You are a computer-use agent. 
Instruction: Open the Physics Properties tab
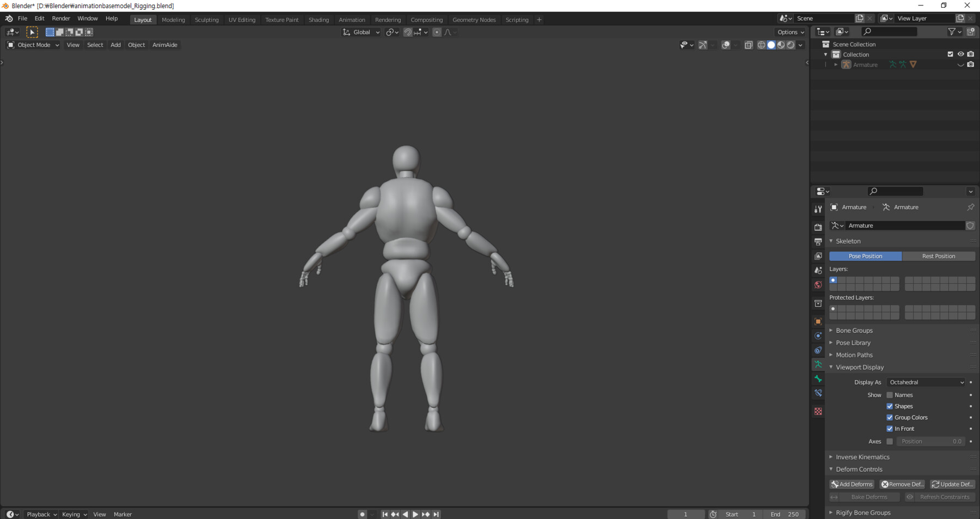click(x=818, y=350)
